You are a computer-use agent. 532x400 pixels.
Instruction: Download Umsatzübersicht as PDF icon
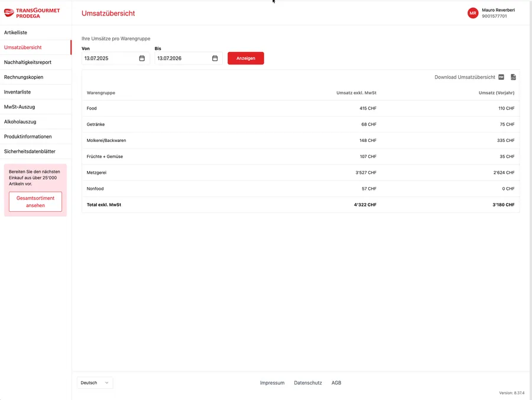[x=501, y=77]
